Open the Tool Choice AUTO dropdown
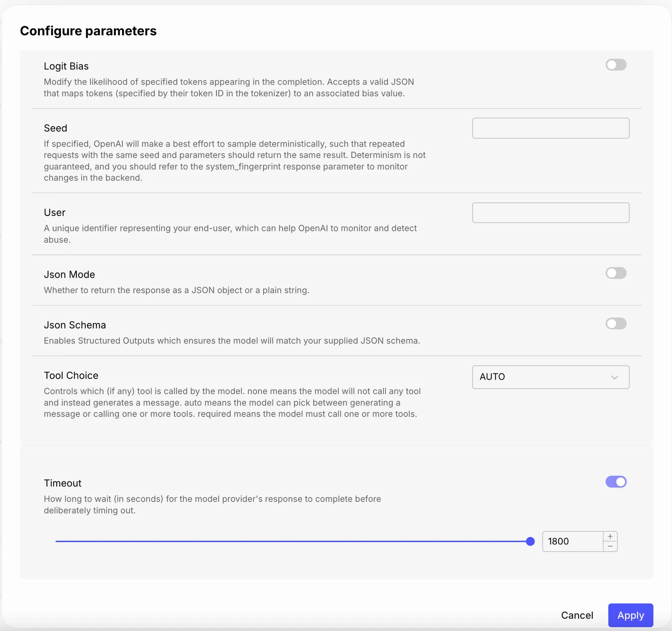This screenshot has width=672, height=631. (551, 377)
